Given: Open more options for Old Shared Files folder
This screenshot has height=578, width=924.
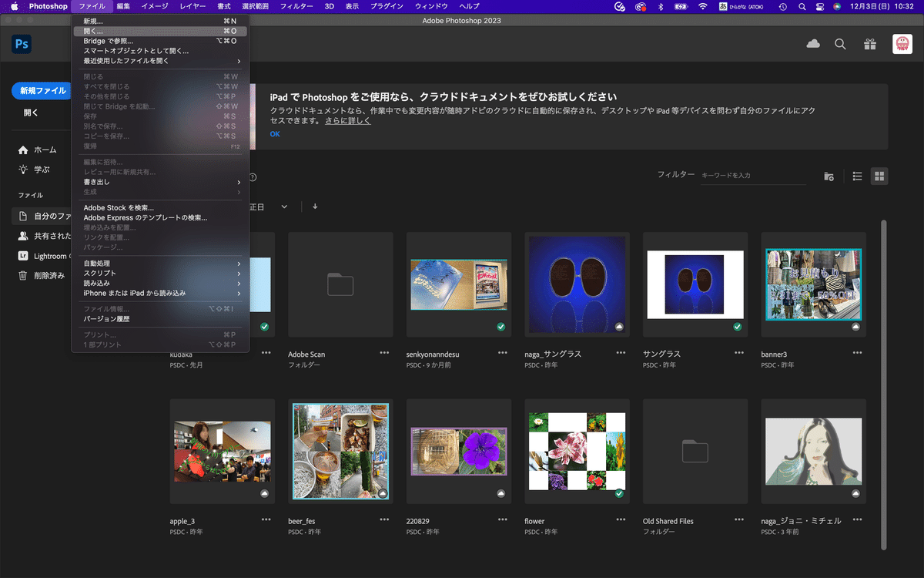Looking at the screenshot, I should click(x=739, y=519).
